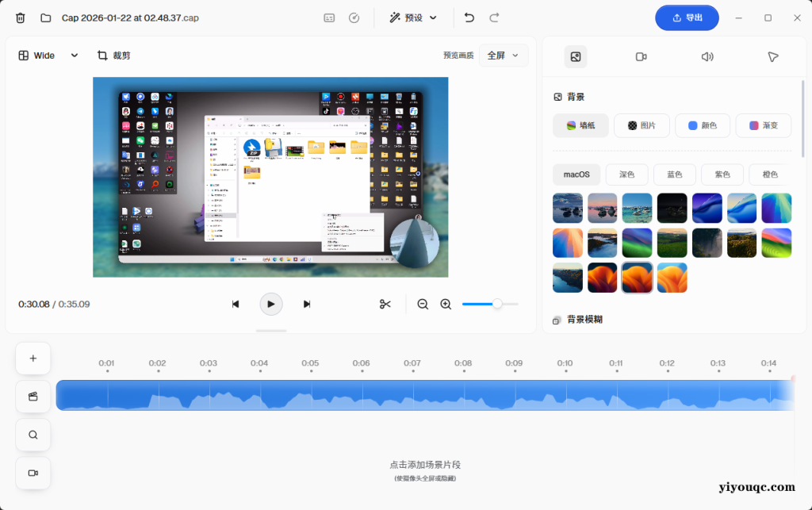Open the project folder icon
The image size is (812, 510).
[x=45, y=17]
